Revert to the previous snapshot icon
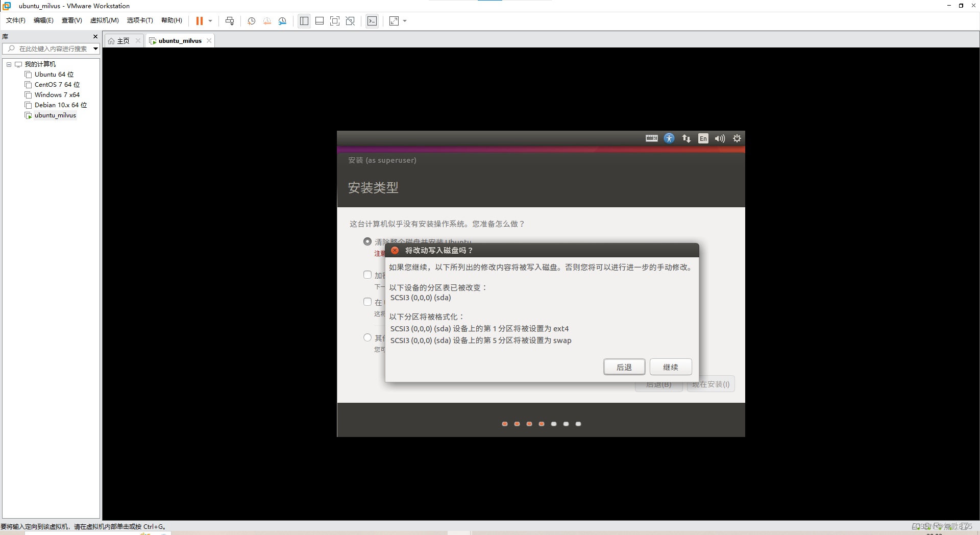Viewport: 980px width, 535px height. pos(267,21)
